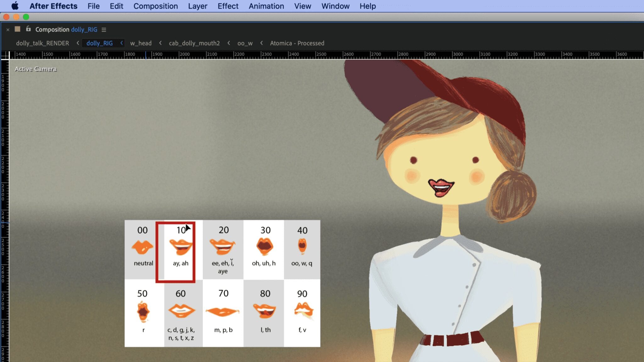Click the neutral 00 mouth shape icon

coord(142,247)
